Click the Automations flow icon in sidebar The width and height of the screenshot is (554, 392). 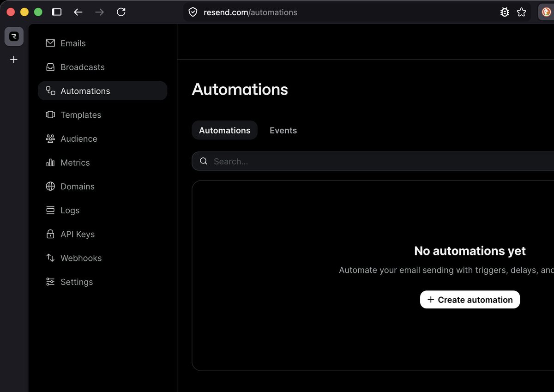tap(50, 91)
